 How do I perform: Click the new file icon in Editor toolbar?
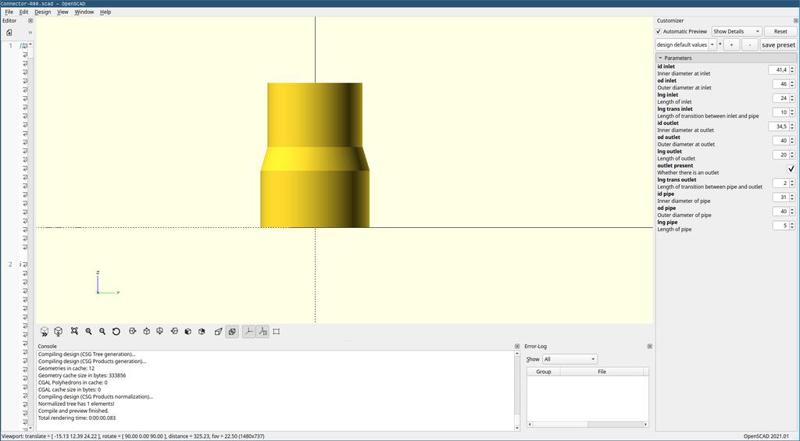[9, 33]
